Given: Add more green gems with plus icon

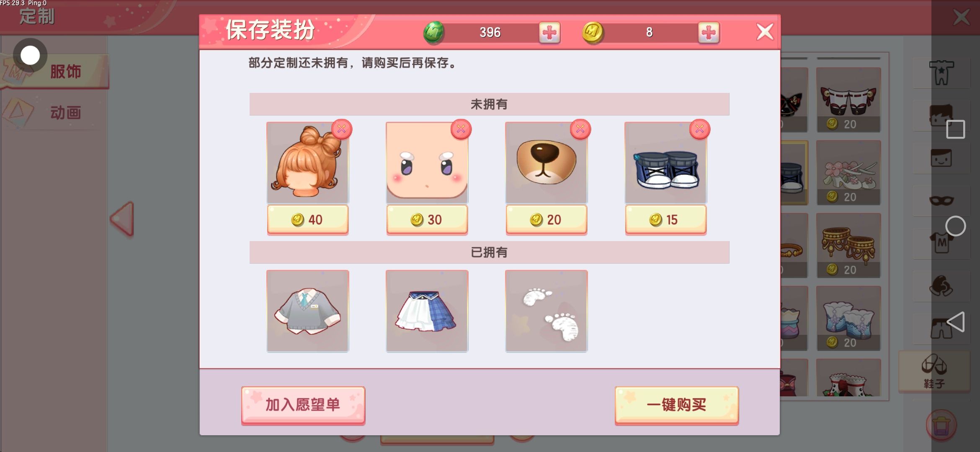Looking at the screenshot, I should tap(549, 32).
